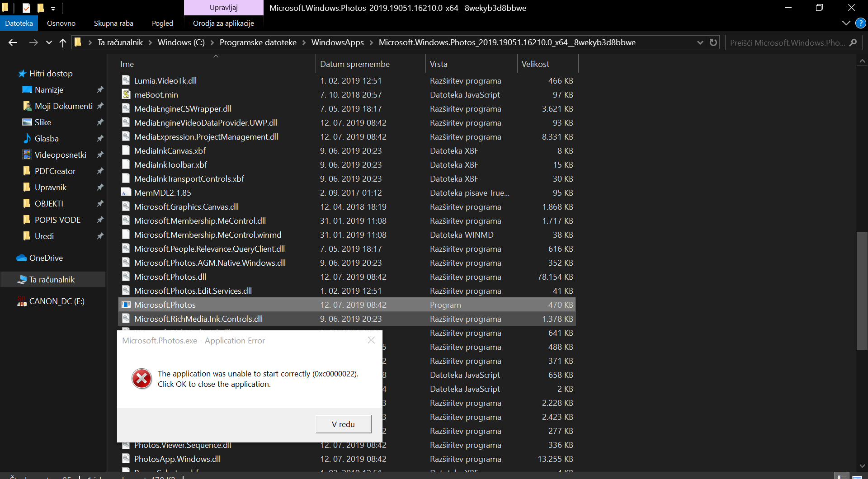
Task: Click Properties quick access toolbar icon
Action: [26, 8]
